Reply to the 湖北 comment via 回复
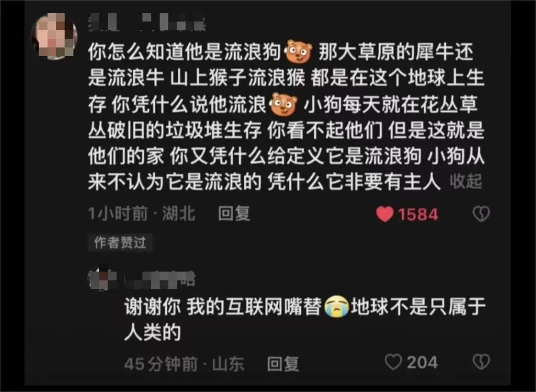 point(234,214)
